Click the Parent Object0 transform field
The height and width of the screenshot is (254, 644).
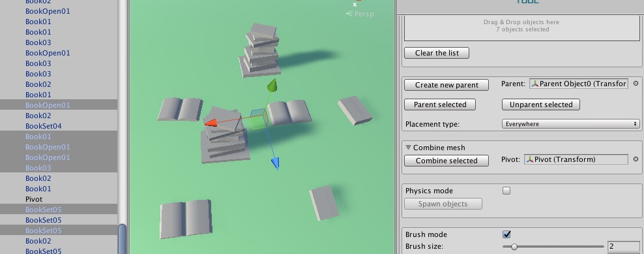(579, 84)
